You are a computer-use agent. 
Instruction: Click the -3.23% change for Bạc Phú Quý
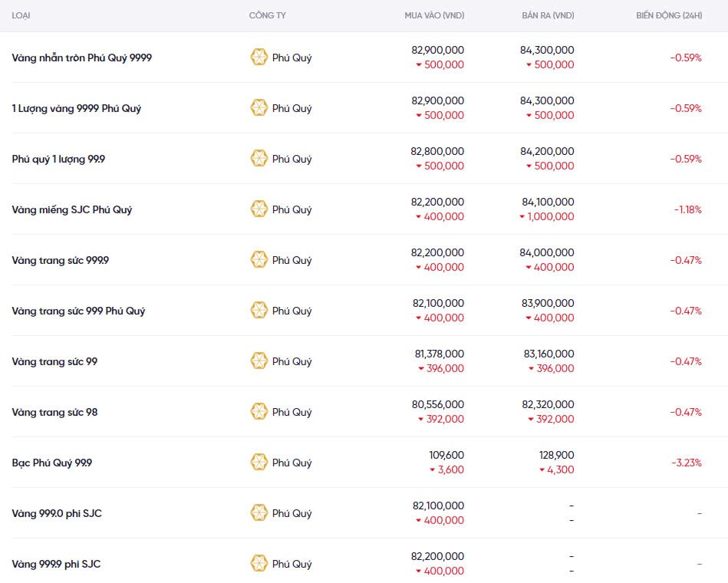pos(686,463)
